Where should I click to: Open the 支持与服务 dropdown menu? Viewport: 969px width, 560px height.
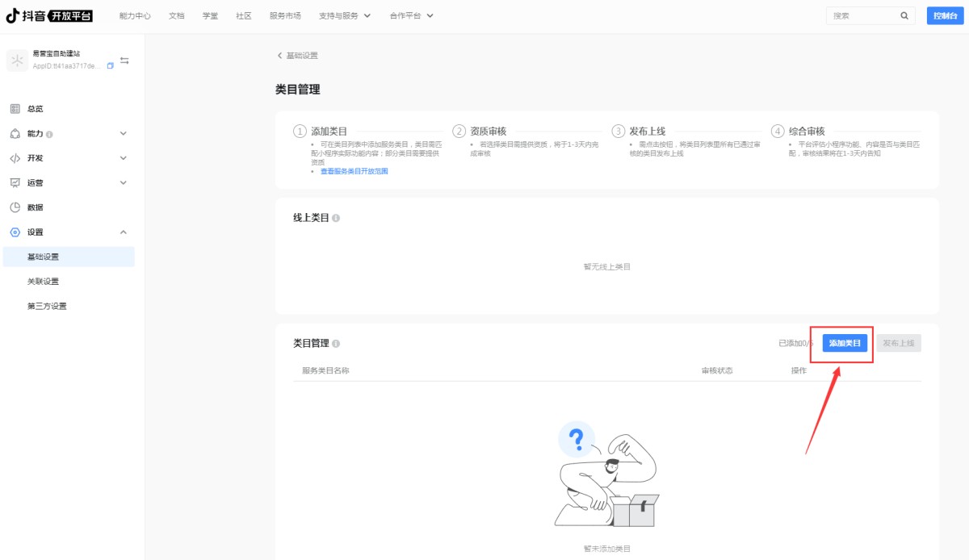point(345,15)
